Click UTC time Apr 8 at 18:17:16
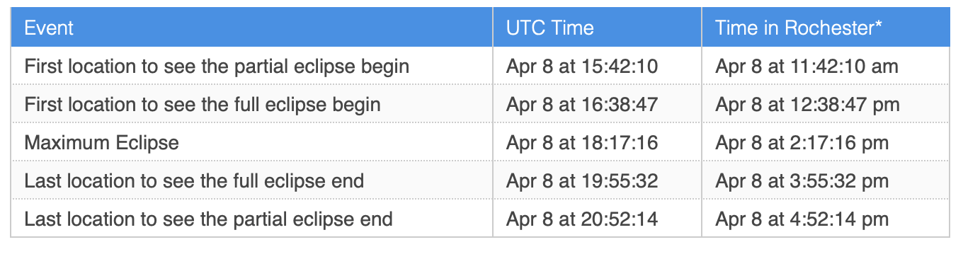The height and width of the screenshot is (259, 980). (x=582, y=143)
